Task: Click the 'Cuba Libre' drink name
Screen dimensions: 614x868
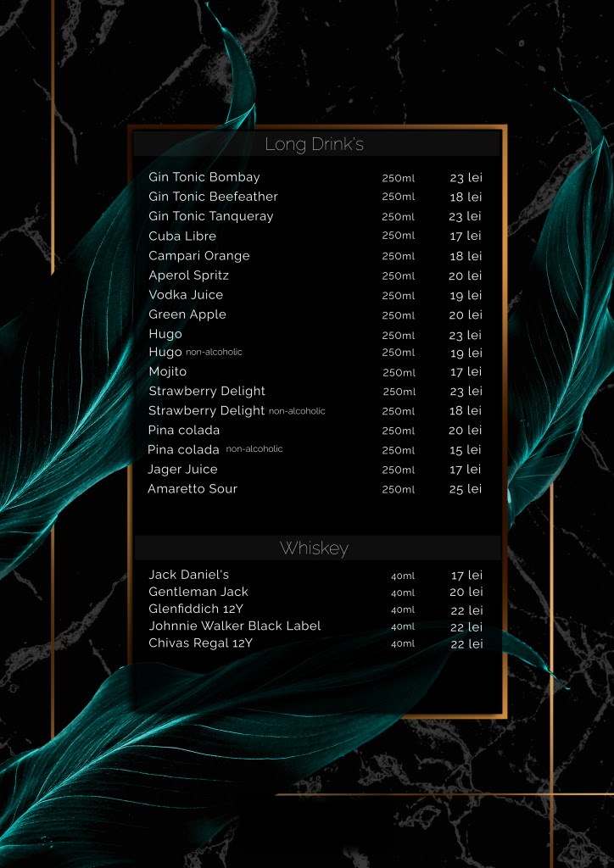Action: [182, 236]
